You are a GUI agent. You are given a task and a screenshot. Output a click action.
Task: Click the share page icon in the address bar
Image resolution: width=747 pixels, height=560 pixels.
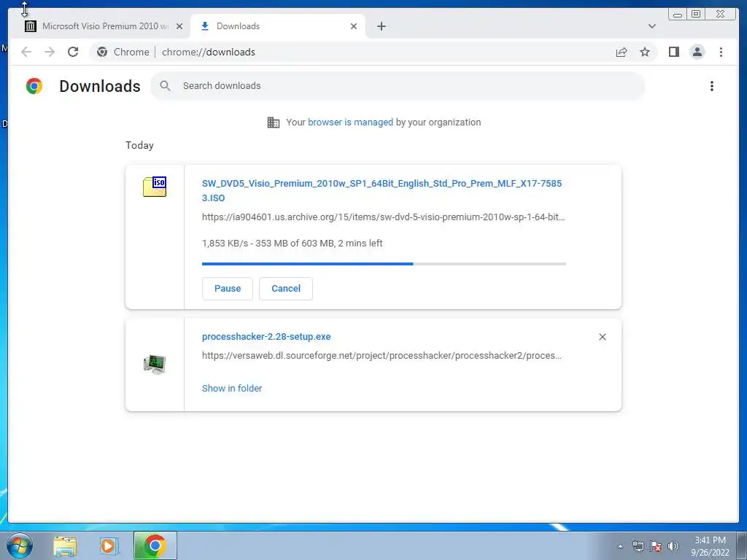622,52
